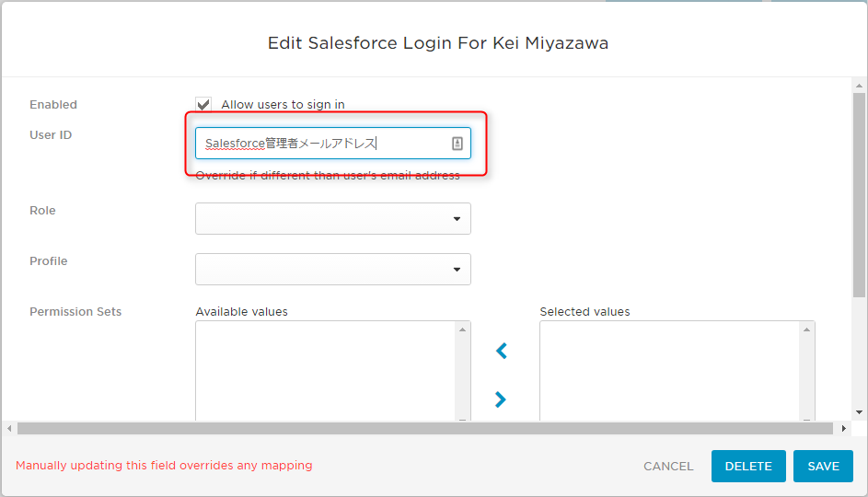The height and width of the screenshot is (497, 868).
Task: Toggle the Allow users to sign in checkbox
Action: (203, 104)
